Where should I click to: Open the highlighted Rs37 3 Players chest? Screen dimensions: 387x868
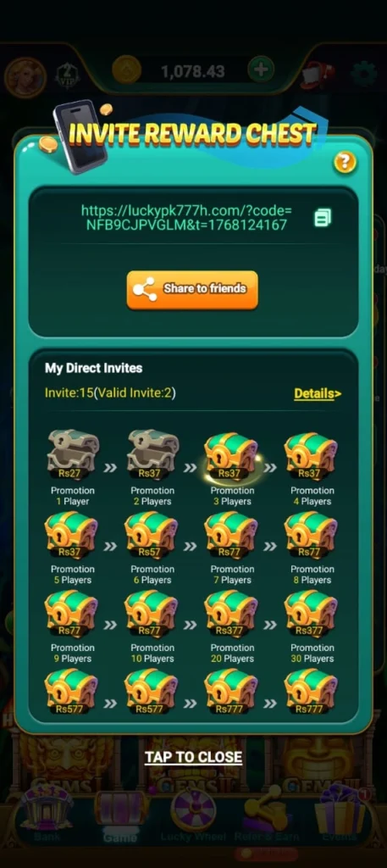click(232, 456)
